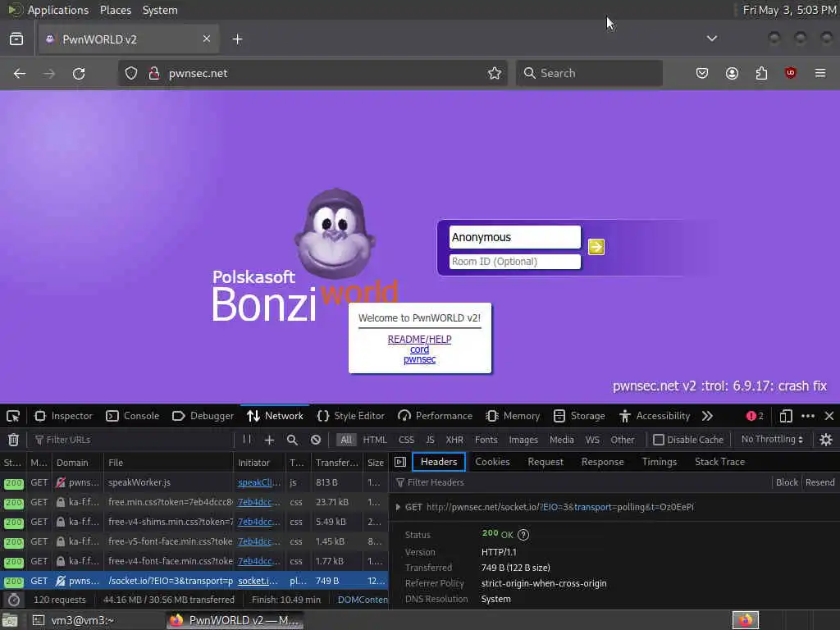The image size is (840, 630).
Task: Filter requests by All
Action: click(347, 440)
